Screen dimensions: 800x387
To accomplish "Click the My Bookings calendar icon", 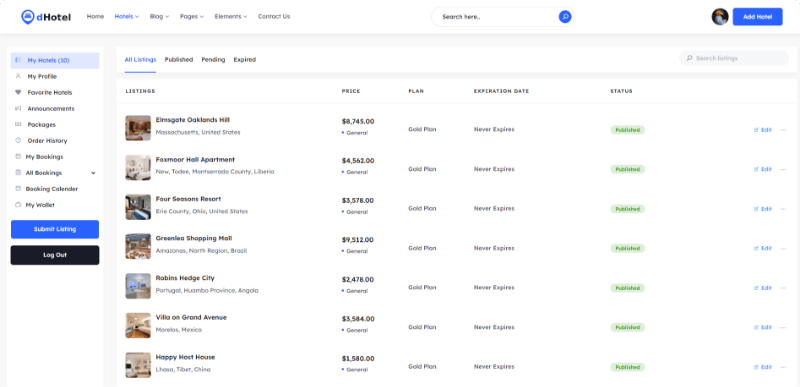I will pyautogui.click(x=18, y=157).
